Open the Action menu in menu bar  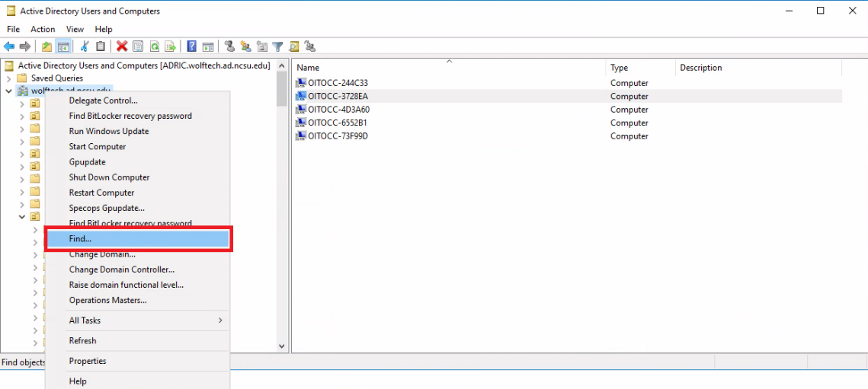[x=43, y=29]
